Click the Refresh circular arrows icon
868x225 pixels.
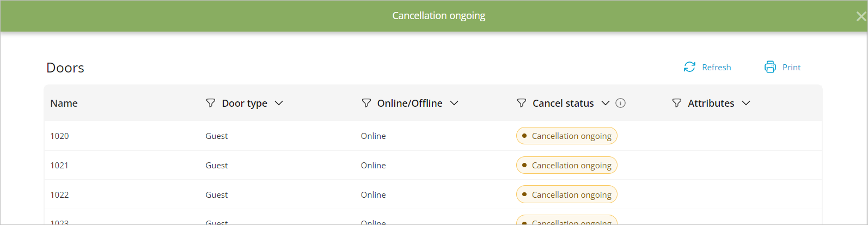pyautogui.click(x=689, y=67)
